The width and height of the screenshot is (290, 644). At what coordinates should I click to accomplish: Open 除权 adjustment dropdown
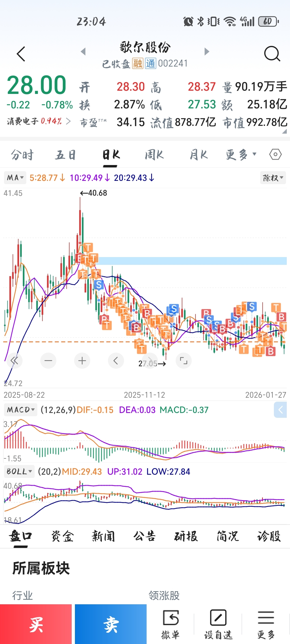click(273, 178)
